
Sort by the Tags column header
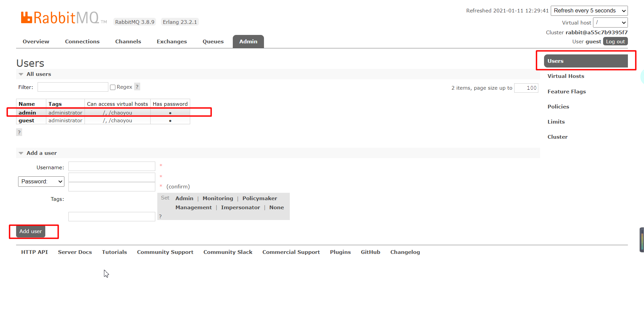click(x=55, y=104)
